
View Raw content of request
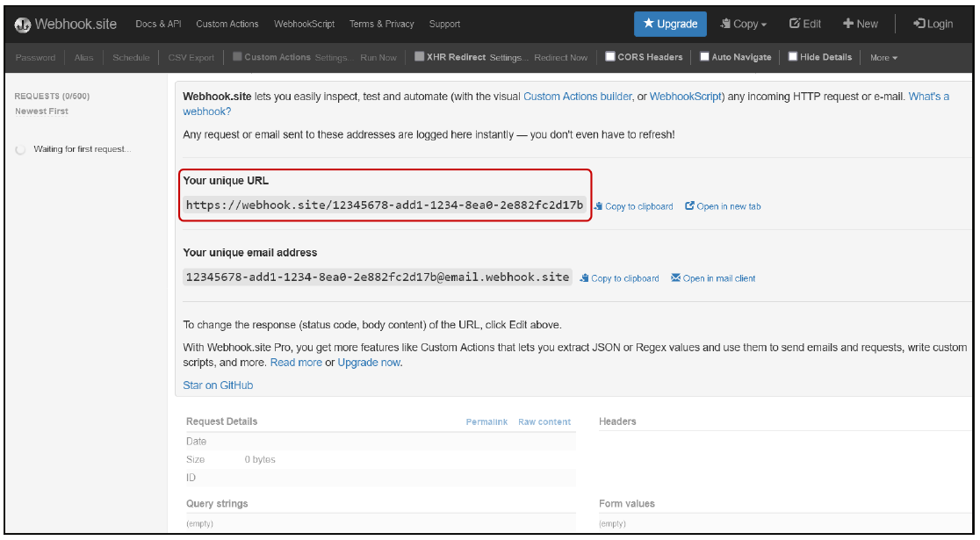tap(544, 421)
